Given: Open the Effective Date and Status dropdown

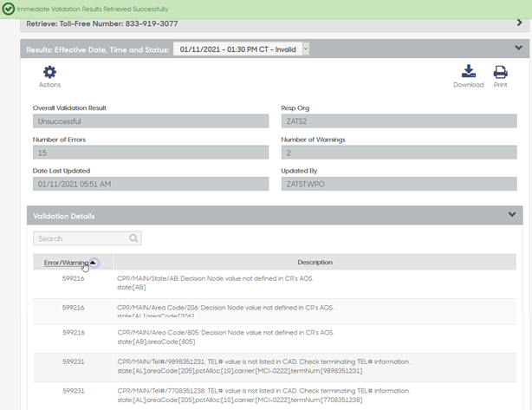Looking at the screenshot, I should 241,49.
